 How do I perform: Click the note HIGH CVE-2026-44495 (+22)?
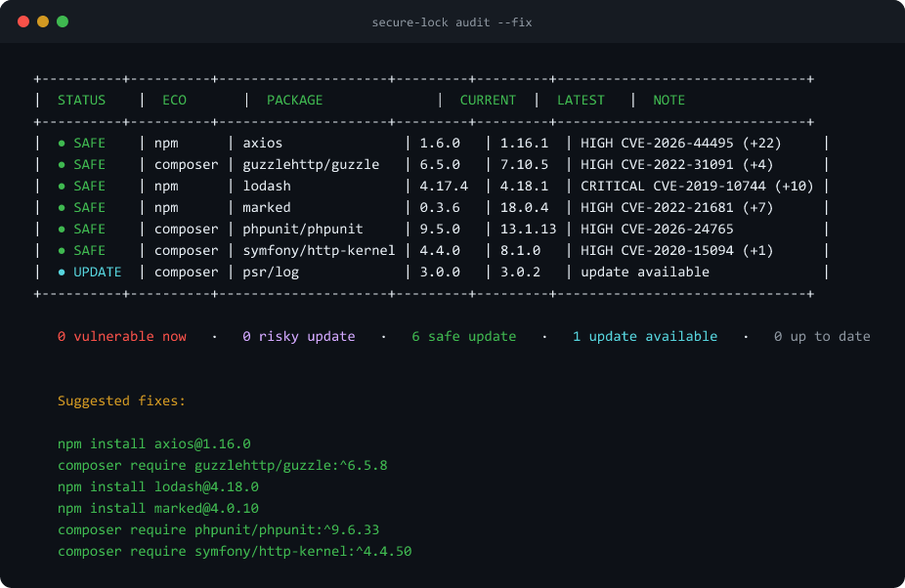point(681,143)
